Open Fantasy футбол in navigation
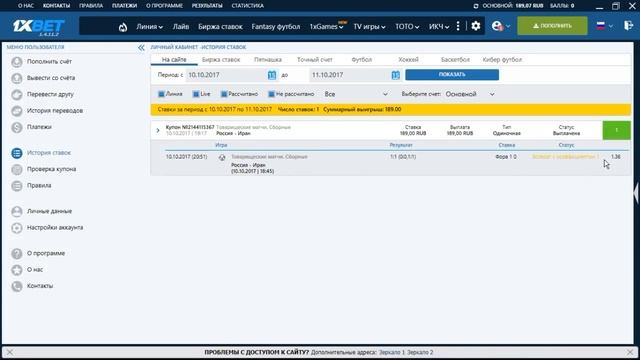640x360 pixels. pyautogui.click(x=276, y=27)
